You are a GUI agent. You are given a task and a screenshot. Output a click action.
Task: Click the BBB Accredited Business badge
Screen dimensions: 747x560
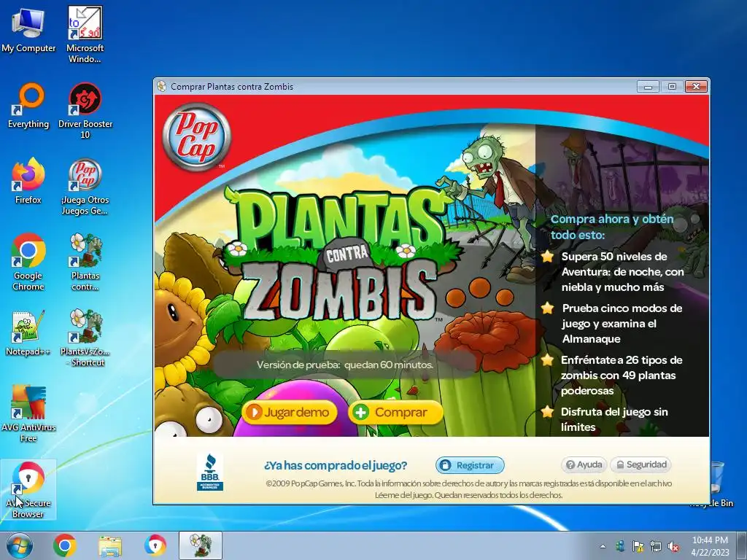click(209, 472)
